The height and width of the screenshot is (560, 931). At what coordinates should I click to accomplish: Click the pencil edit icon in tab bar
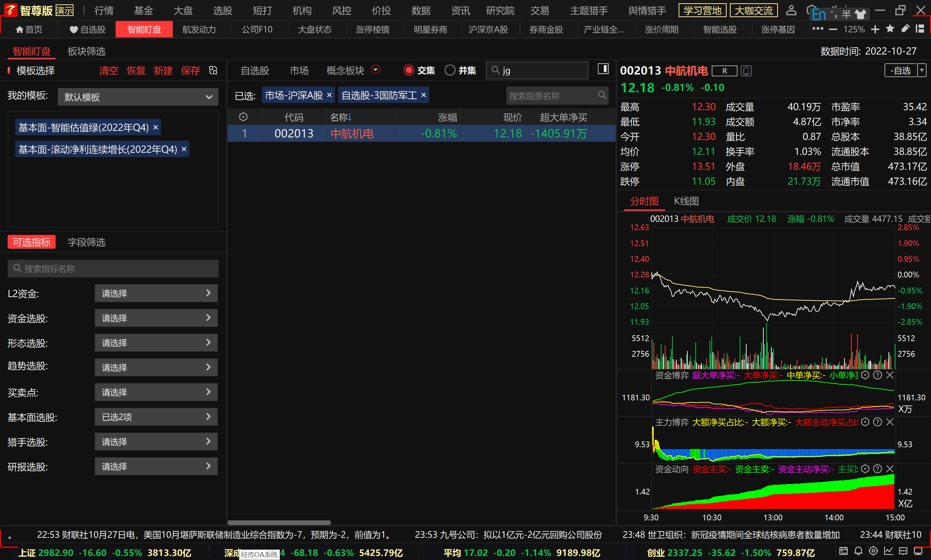pyautogui.click(x=905, y=29)
